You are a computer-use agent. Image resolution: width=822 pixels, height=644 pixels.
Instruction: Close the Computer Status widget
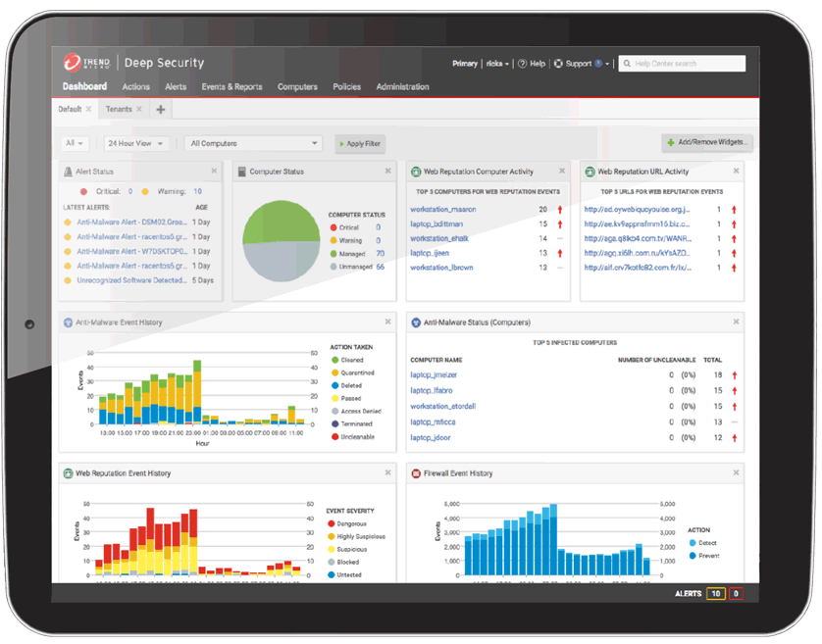tap(390, 172)
